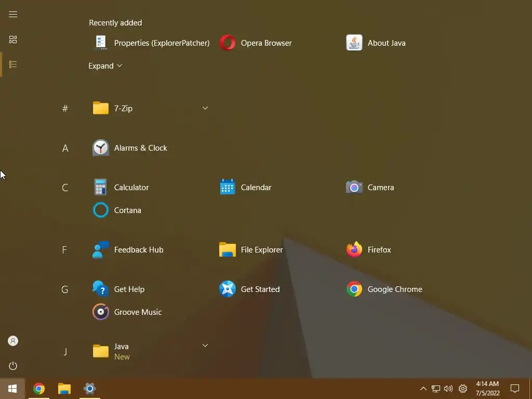This screenshot has height=399, width=532.
Task: Open the user account menu
Action: coord(13,341)
